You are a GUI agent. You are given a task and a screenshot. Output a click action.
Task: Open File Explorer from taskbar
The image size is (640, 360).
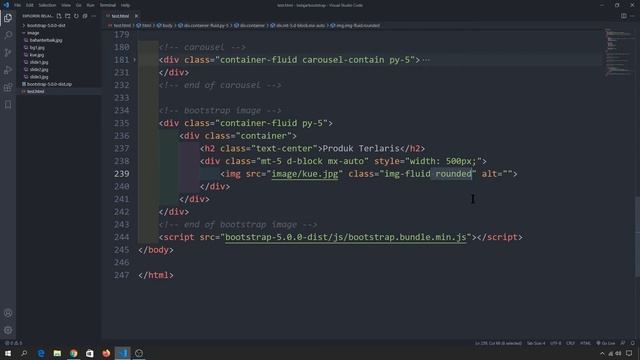click(57, 353)
